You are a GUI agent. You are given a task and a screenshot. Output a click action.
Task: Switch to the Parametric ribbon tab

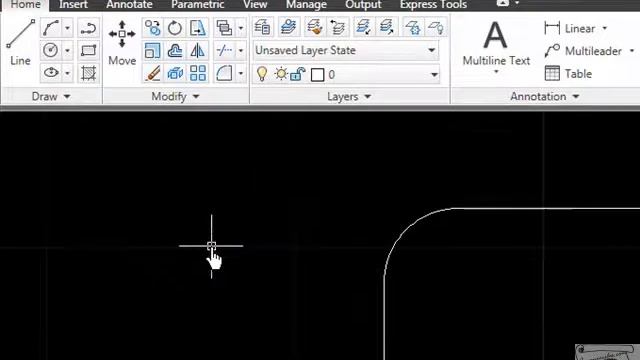198,5
